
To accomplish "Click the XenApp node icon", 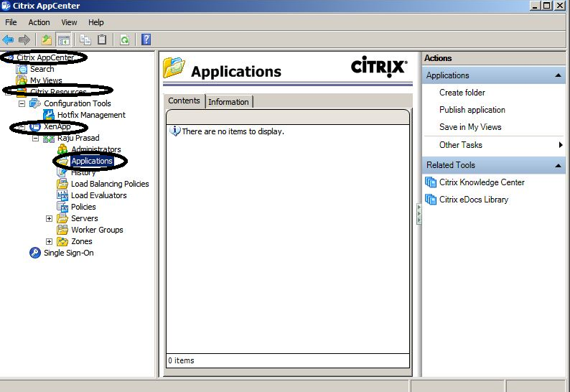I will (35, 126).
